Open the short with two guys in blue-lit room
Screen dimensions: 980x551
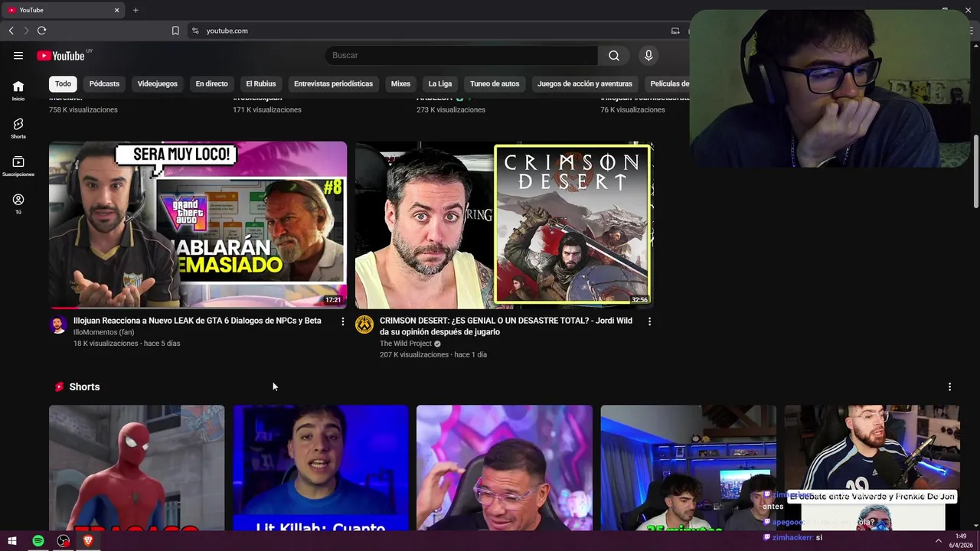(688, 468)
